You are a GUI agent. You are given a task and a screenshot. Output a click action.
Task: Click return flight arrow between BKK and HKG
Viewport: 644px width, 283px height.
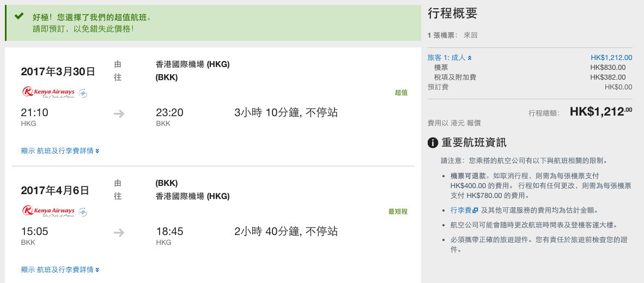(119, 233)
